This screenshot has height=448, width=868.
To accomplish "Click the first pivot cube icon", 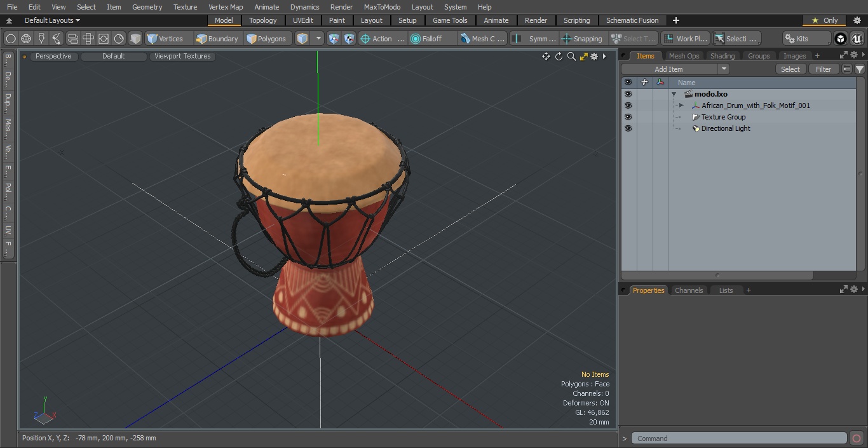I will [x=334, y=39].
